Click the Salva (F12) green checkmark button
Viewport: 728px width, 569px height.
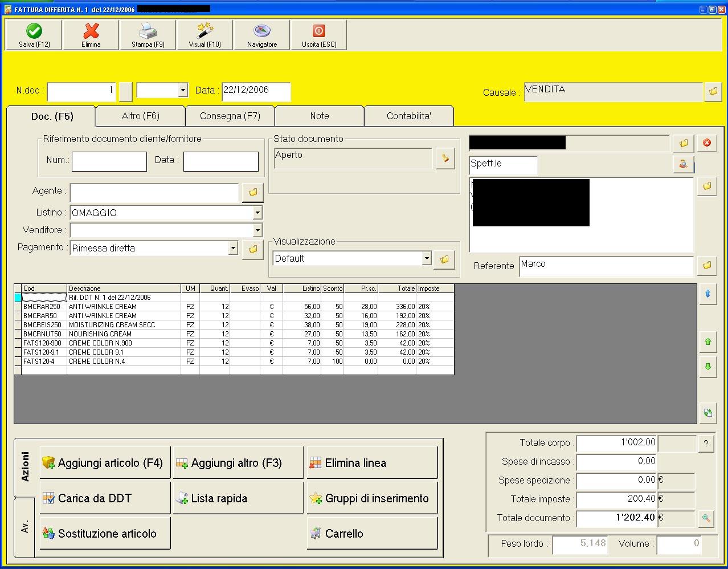click(34, 35)
